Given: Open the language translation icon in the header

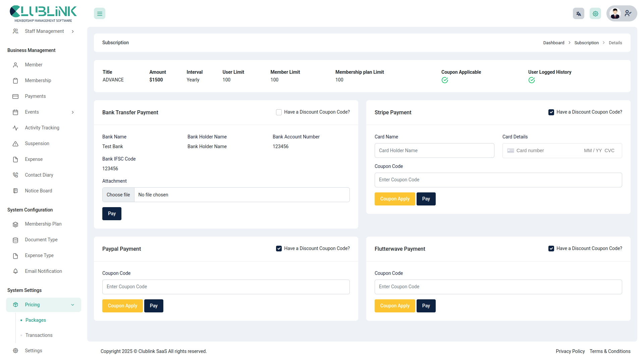Looking at the screenshot, I should 578,13.
